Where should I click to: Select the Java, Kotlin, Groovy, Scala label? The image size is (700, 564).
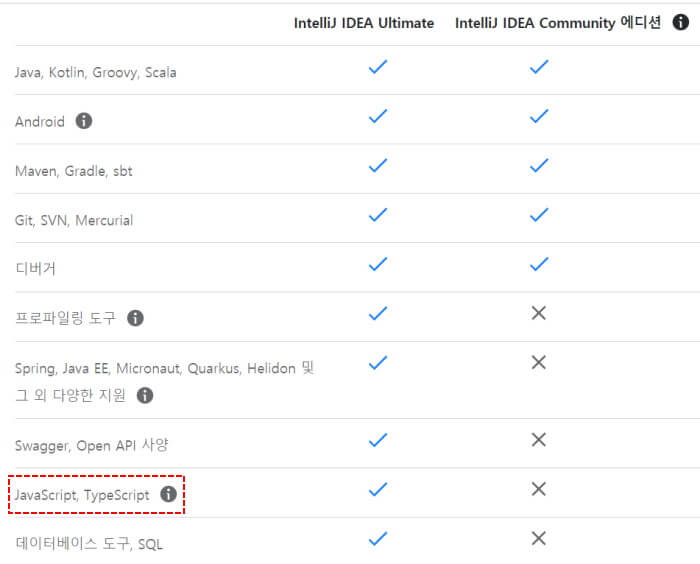pyautogui.click(x=96, y=72)
